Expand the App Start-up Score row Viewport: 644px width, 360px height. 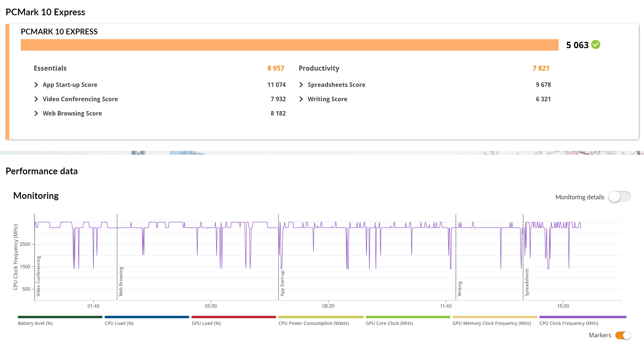point(36,85)
